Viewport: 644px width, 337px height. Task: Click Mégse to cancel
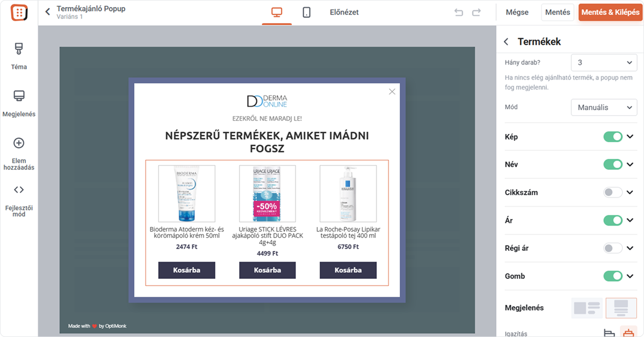pyautogui.click(x=517, y=12)
